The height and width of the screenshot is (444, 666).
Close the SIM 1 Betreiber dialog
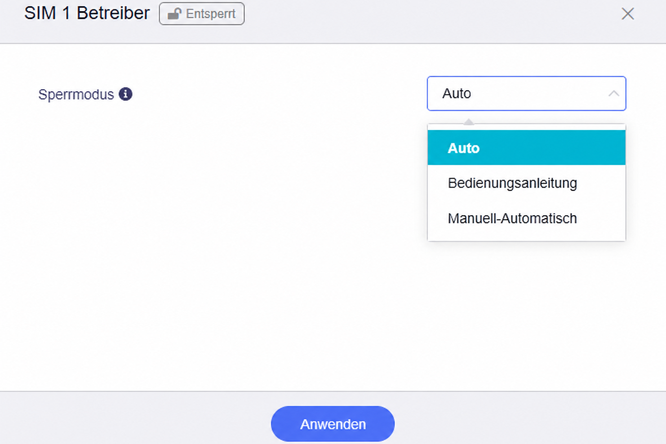(x=627, y=14)
